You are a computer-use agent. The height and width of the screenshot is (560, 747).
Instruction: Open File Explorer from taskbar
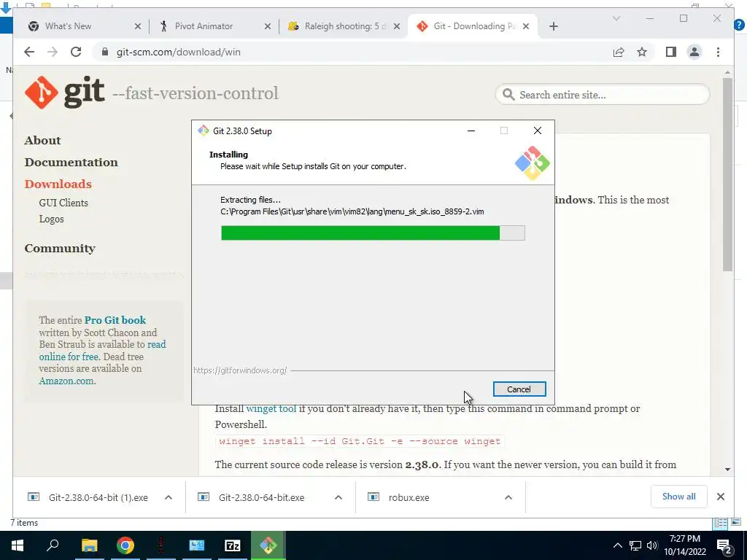[x=89, y=545]
